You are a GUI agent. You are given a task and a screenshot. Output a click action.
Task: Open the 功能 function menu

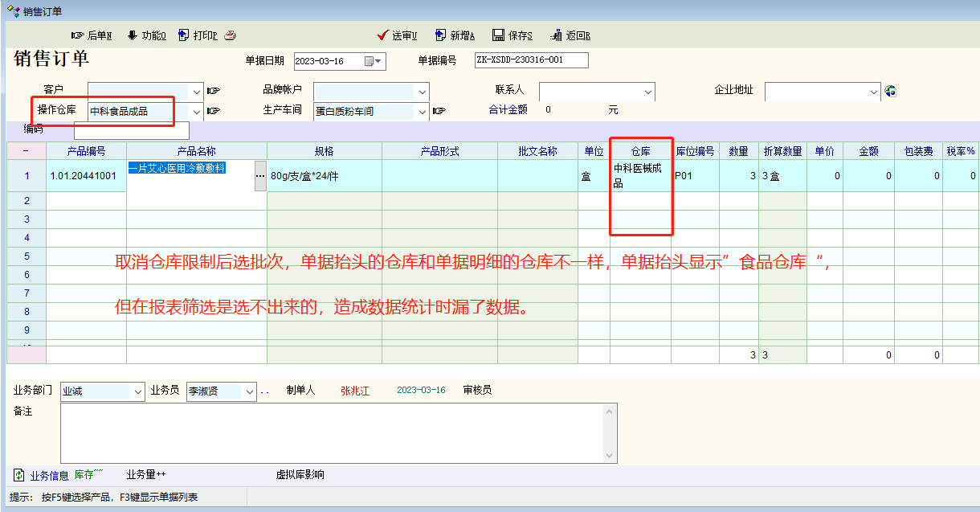pos(133,35)
